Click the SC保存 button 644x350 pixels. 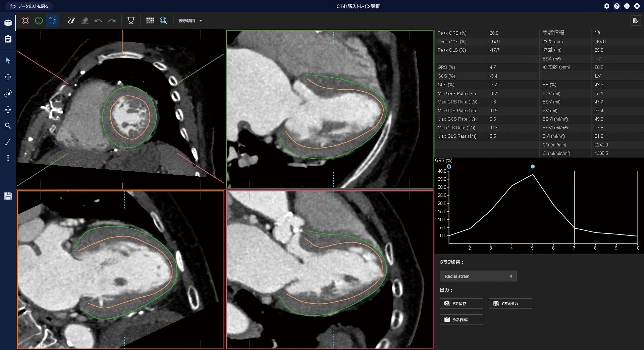click(x=461, y=303)
